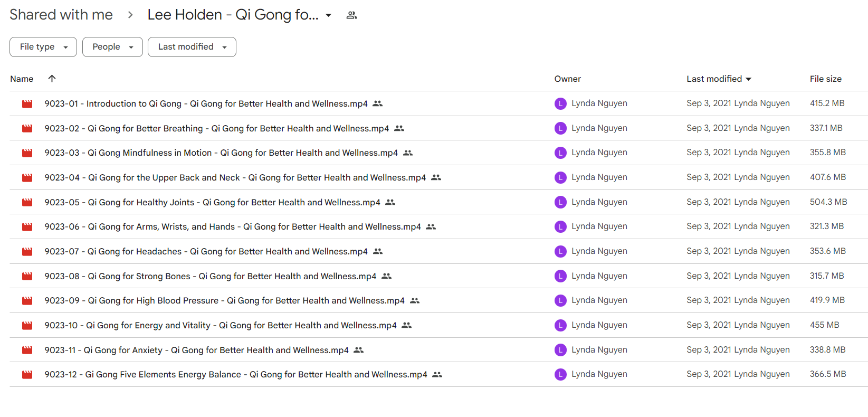Screen dimensions: 868x417
Task: Click video icon for 9023-09 High Blood Pressure
Action: (x=27, y=301)
